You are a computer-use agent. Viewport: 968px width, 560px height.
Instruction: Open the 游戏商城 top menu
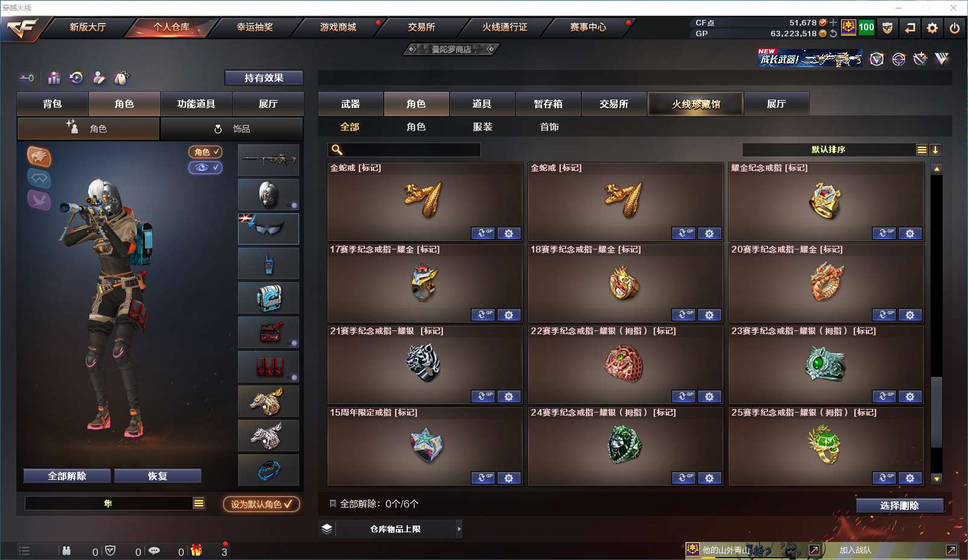click(x=338, y=27)
